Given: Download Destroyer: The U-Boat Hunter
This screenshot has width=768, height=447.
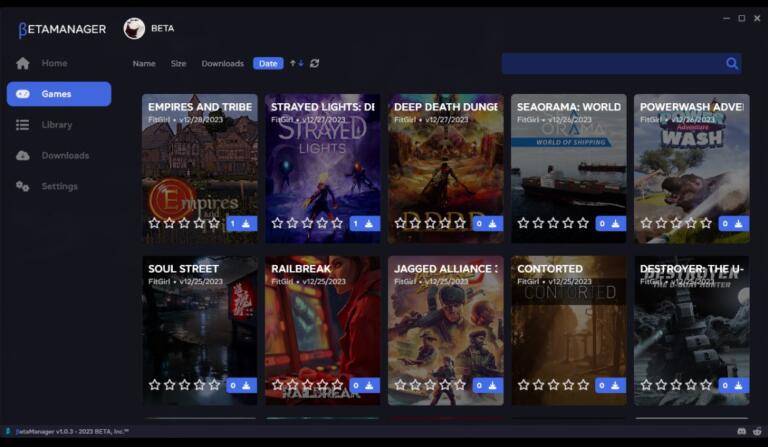Looking at the screenshot, I should 734,385.
